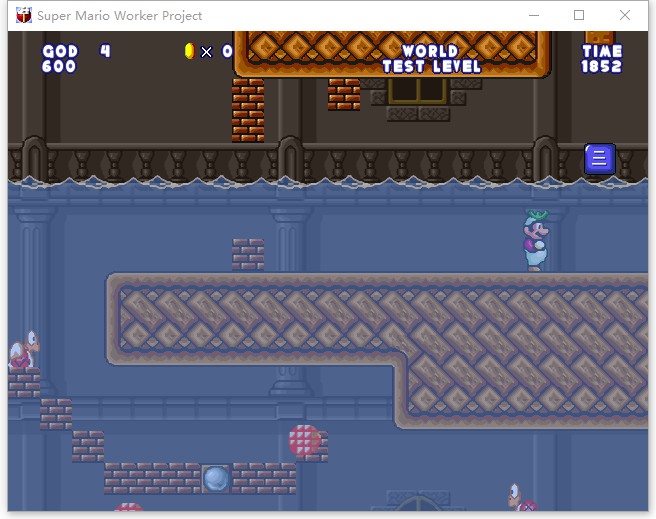Click the GOD 600 score text
The width and height of the screenshot is (656, 519).
click(x=59, y=59)
